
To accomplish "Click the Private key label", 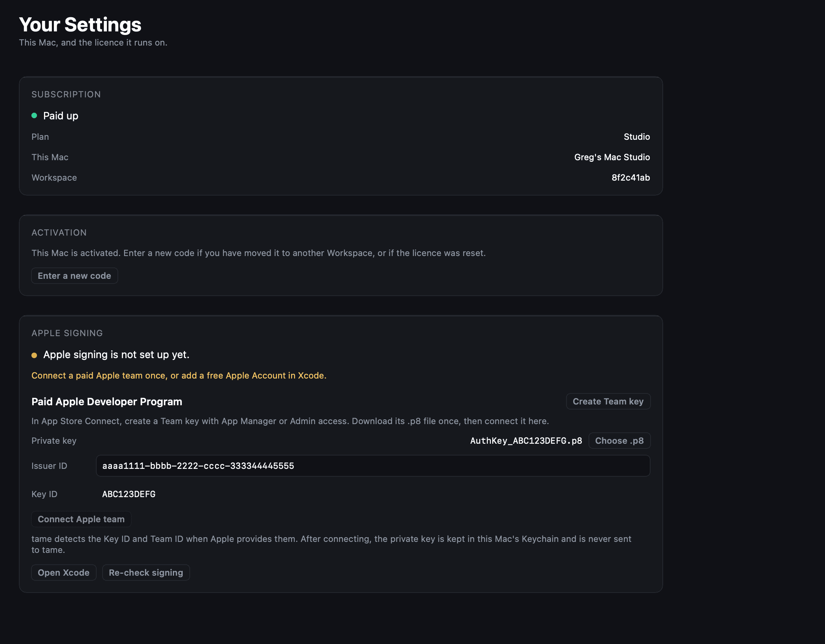I will [54, 441].
